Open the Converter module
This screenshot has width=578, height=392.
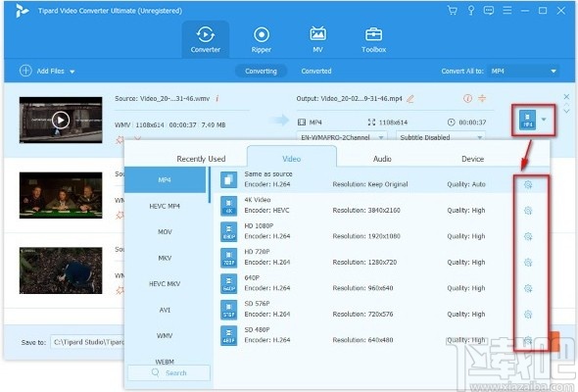[x=206, y=39]
